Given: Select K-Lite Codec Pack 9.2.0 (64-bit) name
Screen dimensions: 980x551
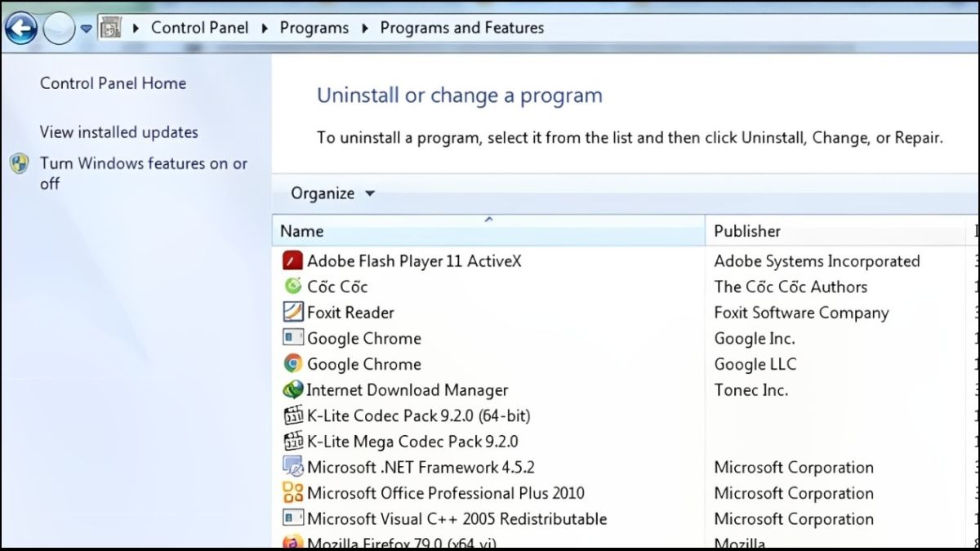Looking at the screenshot, I should [419, 415].
